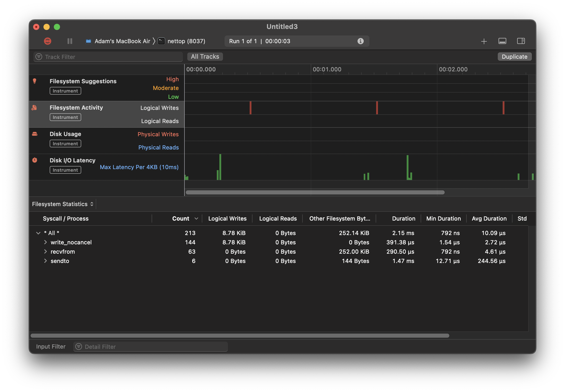565x392 pixels.
Task: Sort by Logical Reads column header
Action: pyautogui.click(x=278, y=218)
